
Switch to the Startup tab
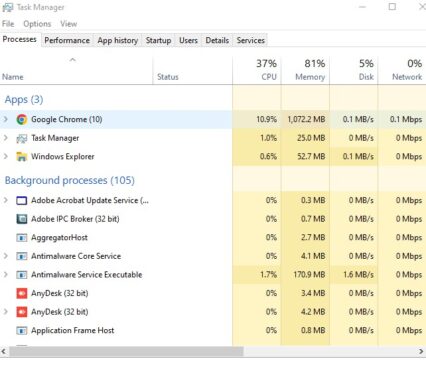click(x=158, y=40)
